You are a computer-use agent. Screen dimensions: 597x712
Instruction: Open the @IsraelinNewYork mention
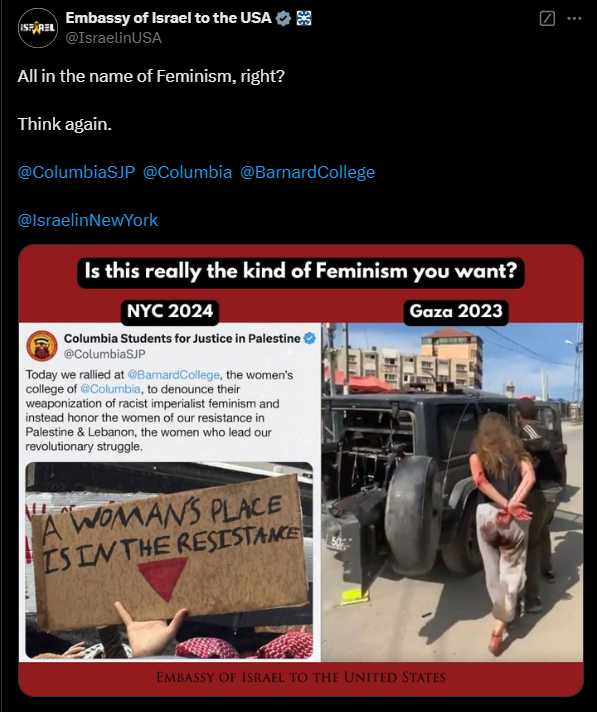(x=88, y=220)
